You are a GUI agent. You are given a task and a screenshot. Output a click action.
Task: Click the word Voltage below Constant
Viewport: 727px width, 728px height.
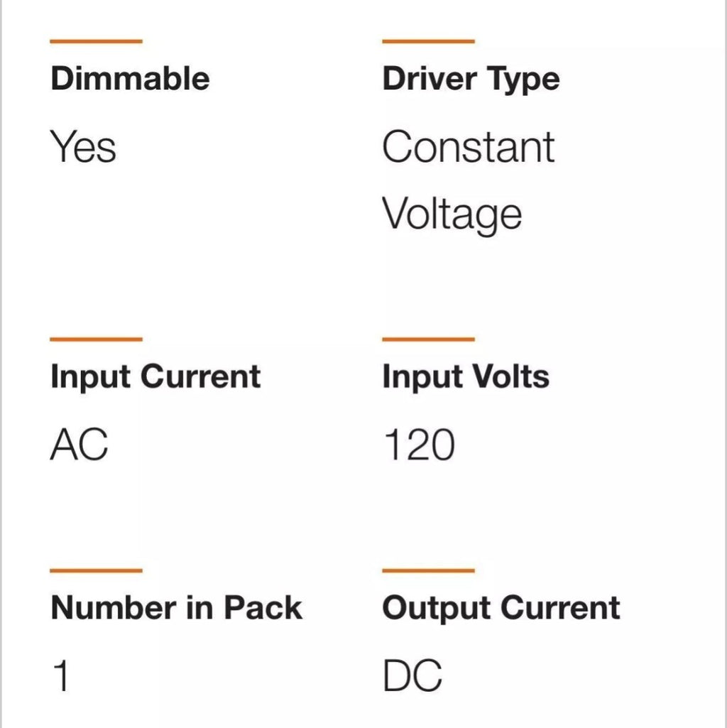point(452,214)
